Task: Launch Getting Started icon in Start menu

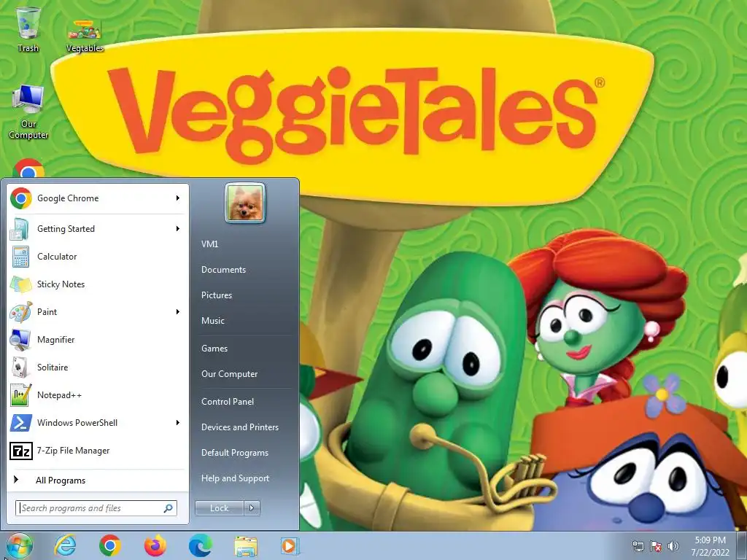Action: (x=20, y=229)
